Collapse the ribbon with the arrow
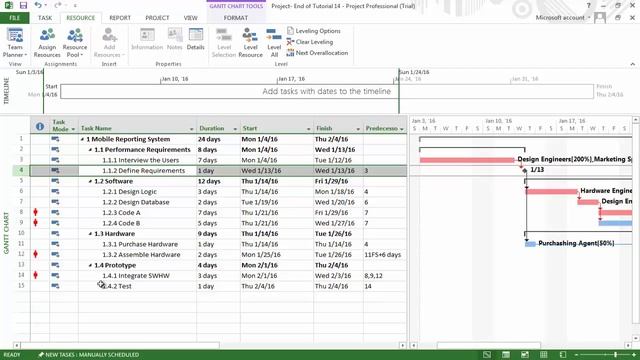Viewport: 640px width, 360px height. point(632,64)
